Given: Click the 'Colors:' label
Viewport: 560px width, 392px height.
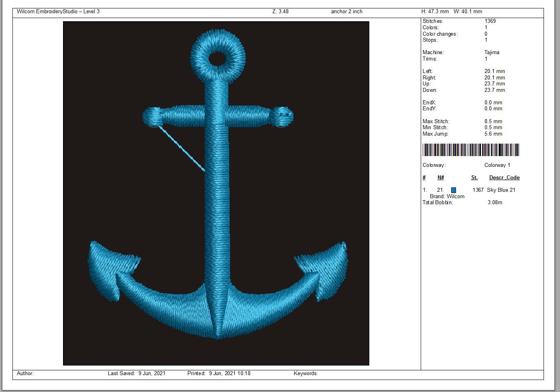Looking at the screenshot, I should tap(431, 28).
